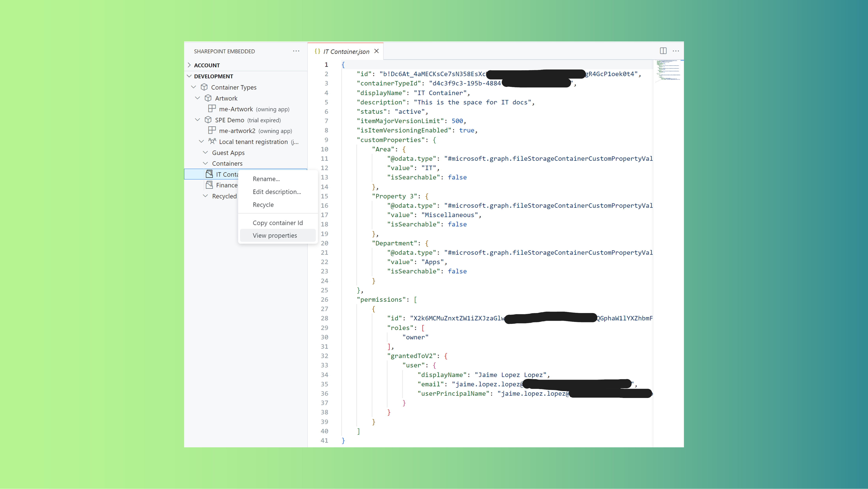Click Copy container Id menu entry
The image size is (868, 489).
click(277, 222)
